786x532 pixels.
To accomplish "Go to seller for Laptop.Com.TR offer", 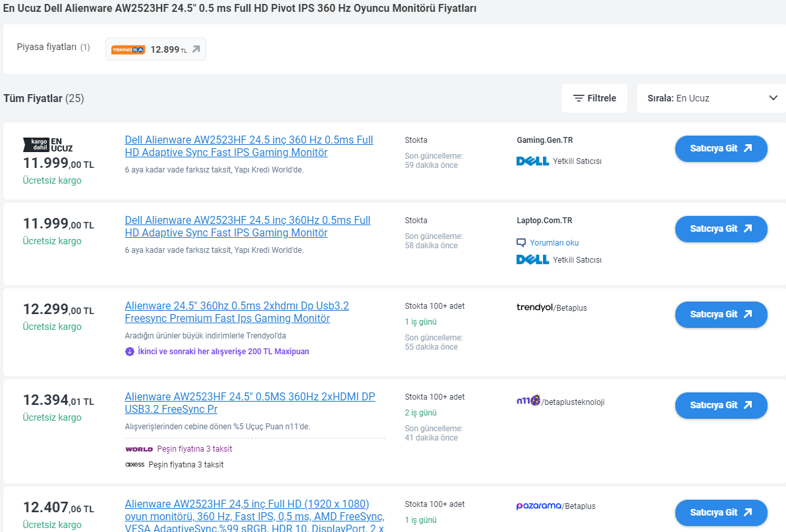I will 721,228.
